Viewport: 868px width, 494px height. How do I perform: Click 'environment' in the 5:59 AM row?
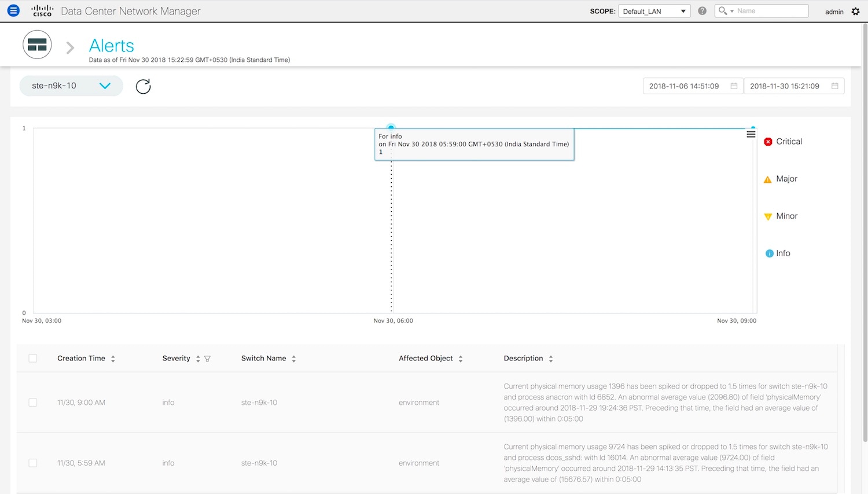[x=419, y=463]
